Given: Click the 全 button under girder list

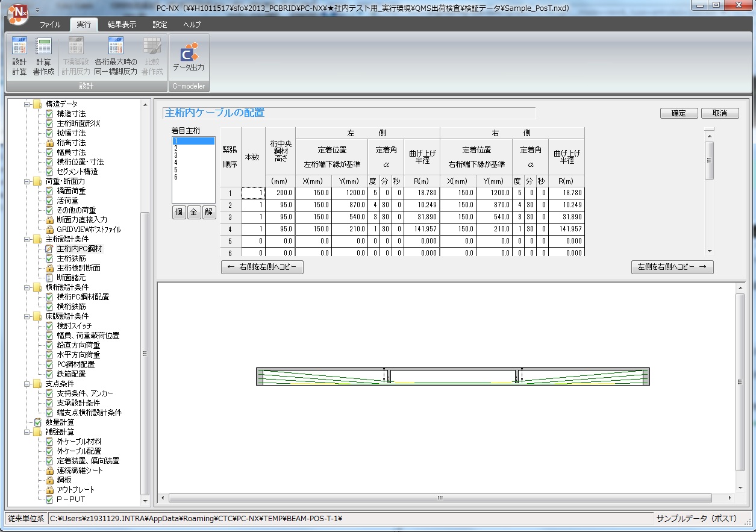Looking at the screenshot, I should pos(194,212).
